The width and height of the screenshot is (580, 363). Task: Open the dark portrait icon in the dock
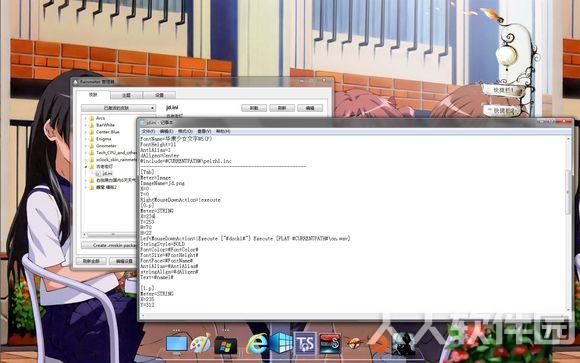(x=403, y=343)
